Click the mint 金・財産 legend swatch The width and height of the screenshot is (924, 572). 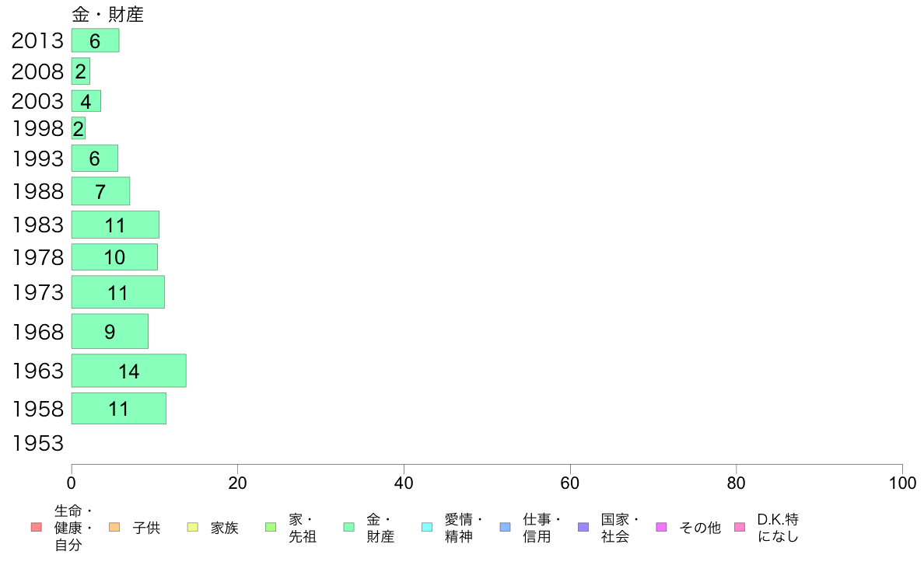click(349, 527)
